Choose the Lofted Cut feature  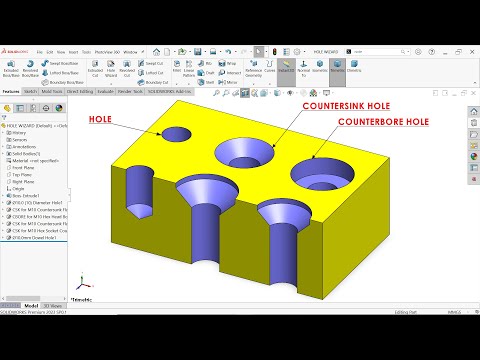[x=151, y=73]
